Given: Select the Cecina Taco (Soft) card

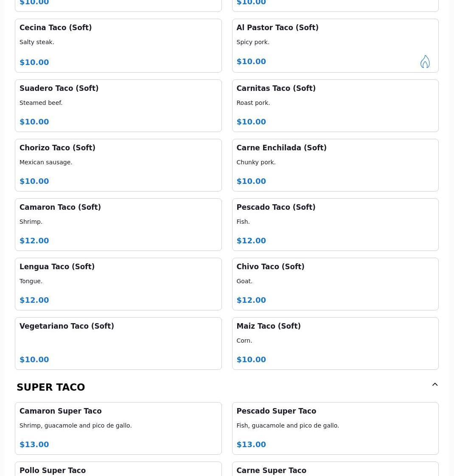Looking at the screenshot, I should [x=118, y=46].
